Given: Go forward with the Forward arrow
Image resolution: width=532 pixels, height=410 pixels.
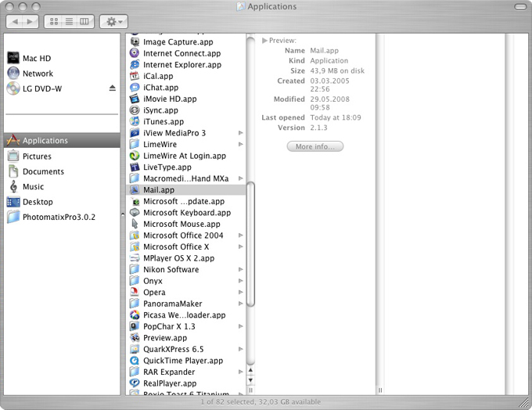Looking at the screenshot, I should [x=31, y=22].
